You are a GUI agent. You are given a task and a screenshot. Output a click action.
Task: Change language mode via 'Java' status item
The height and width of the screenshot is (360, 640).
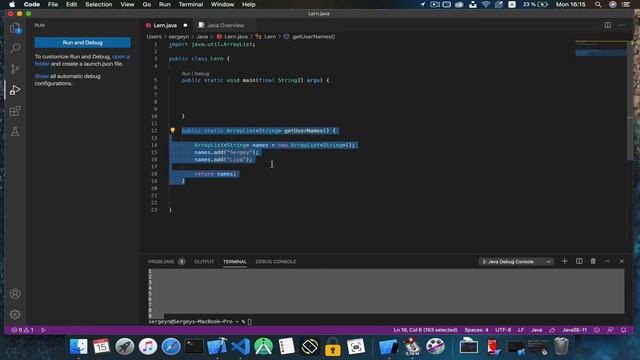coord(536,330)
